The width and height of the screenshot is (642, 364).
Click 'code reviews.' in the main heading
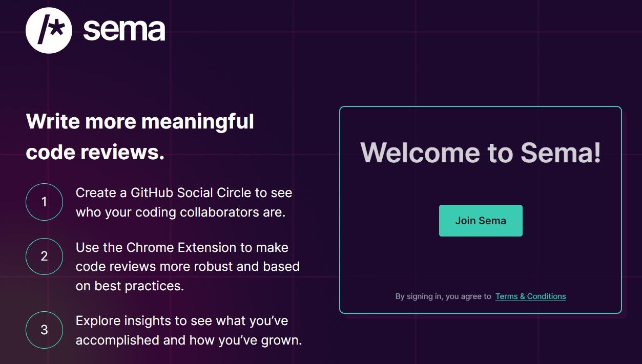[95, 153]
